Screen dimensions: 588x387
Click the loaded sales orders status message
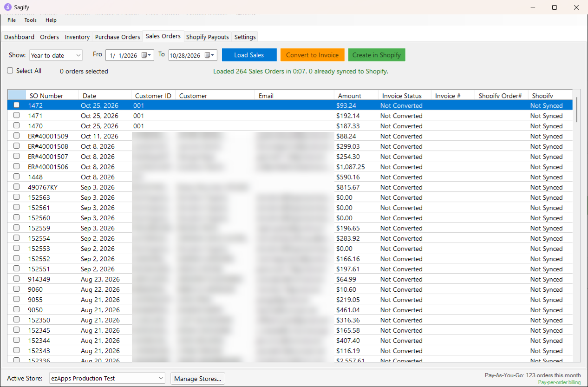point(301,71)
